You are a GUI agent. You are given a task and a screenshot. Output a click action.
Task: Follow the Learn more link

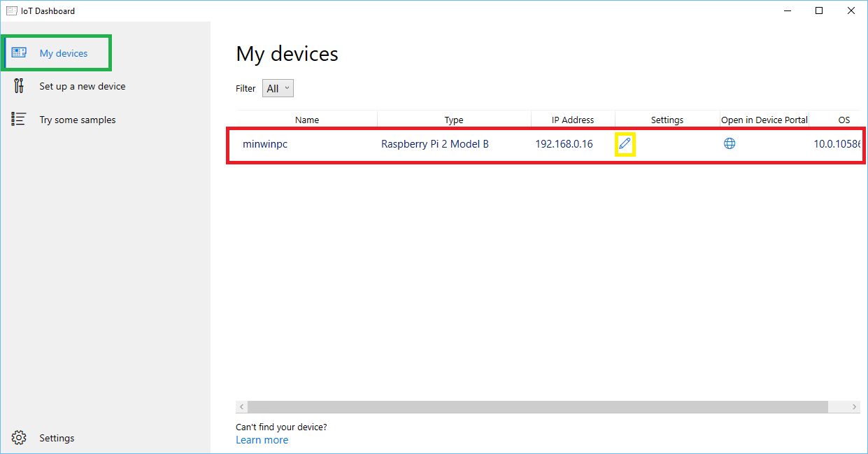point(262,440)
